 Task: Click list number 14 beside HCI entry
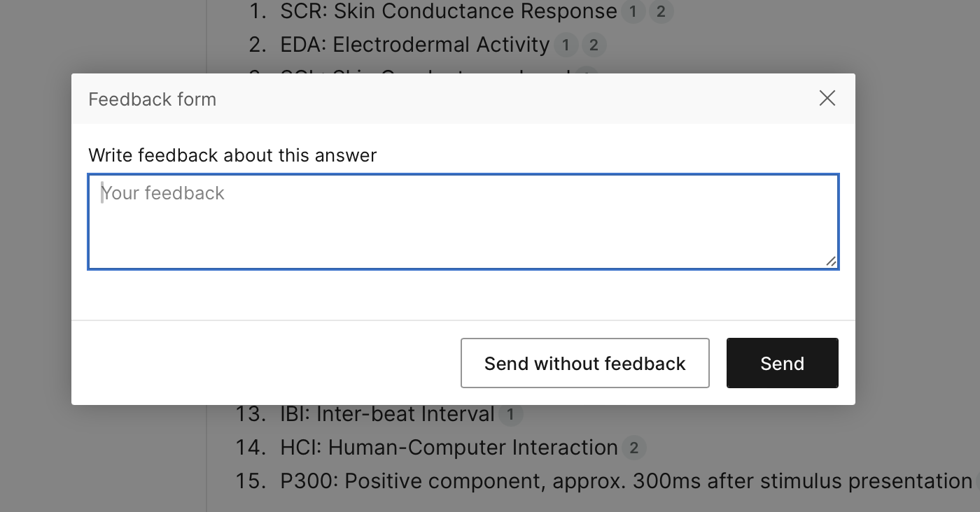pyautogui.click(x=250, y=448)
